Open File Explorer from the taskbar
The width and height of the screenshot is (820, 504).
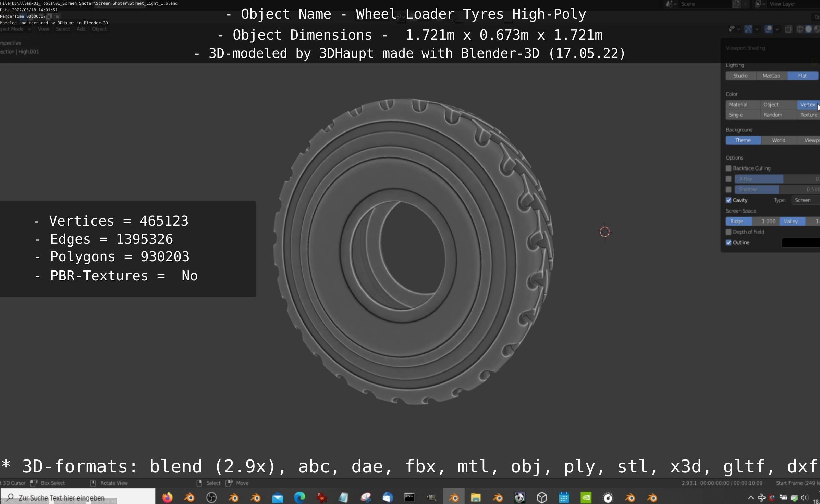click(476, 497)
